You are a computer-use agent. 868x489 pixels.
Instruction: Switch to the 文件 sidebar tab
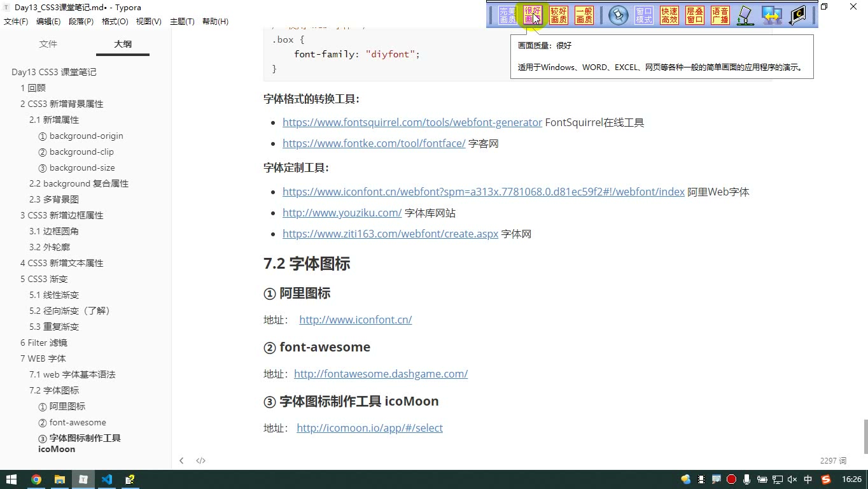pyautogui.click(x=48, y=44)
